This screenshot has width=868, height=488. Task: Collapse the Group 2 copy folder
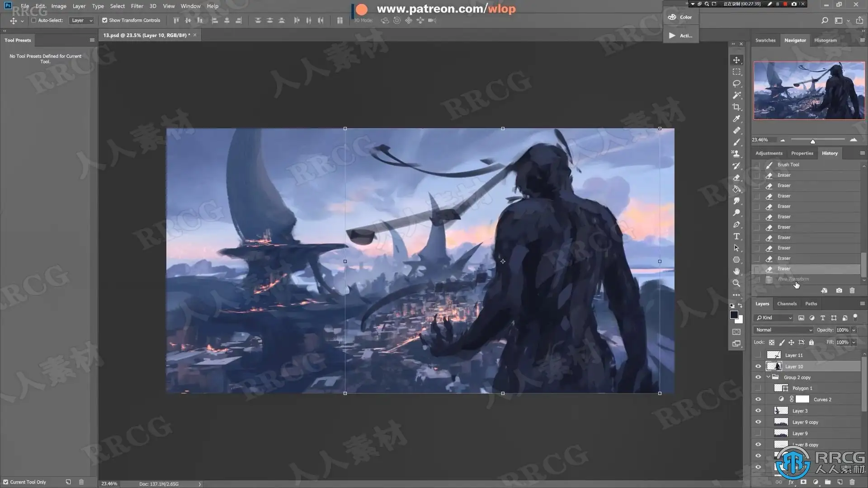[768, 377]
